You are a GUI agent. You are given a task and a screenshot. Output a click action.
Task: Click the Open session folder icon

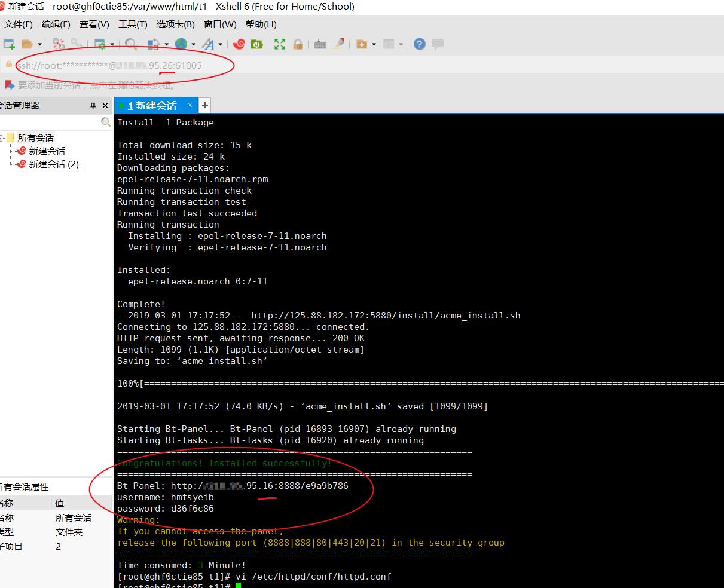(27, 44)
